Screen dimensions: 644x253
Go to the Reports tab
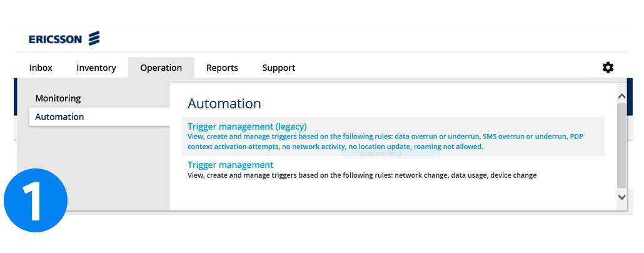222,68
